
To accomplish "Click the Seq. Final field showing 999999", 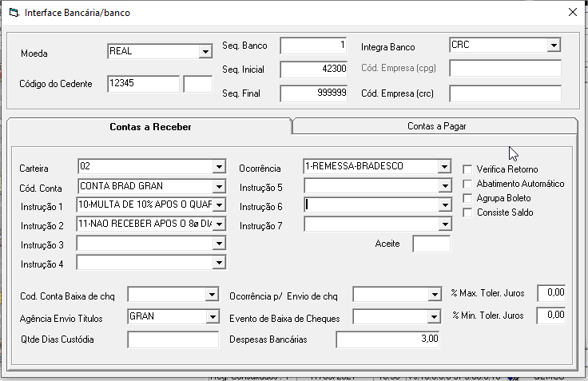I will click(x=313, y=93).
